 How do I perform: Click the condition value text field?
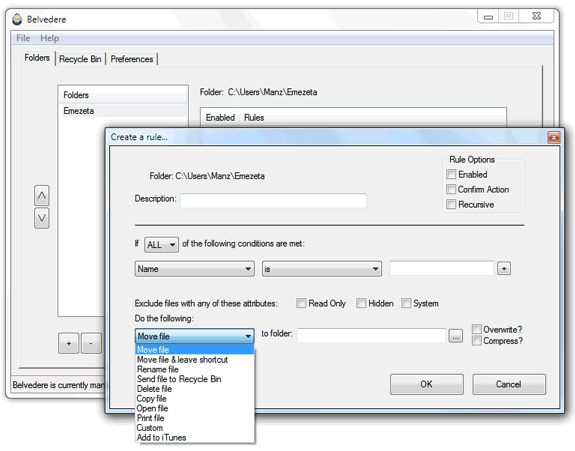click(x=442, y=268)
